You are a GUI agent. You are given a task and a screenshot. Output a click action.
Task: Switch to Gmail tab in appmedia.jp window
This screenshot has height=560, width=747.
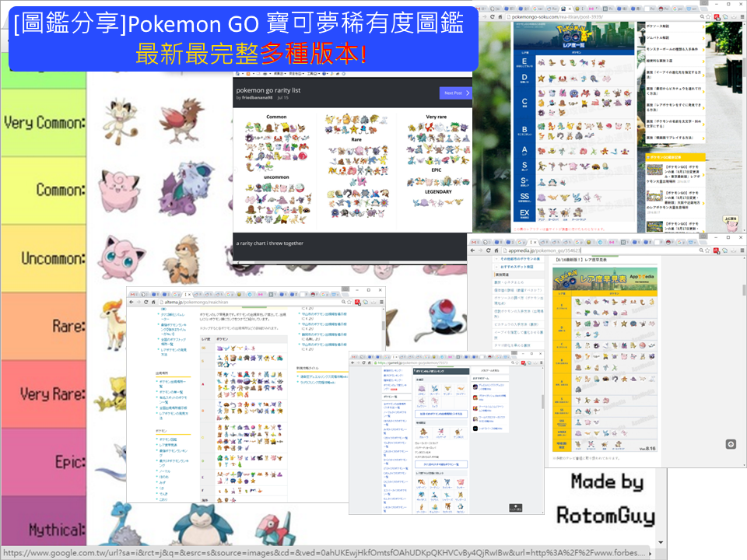[474, 243]
